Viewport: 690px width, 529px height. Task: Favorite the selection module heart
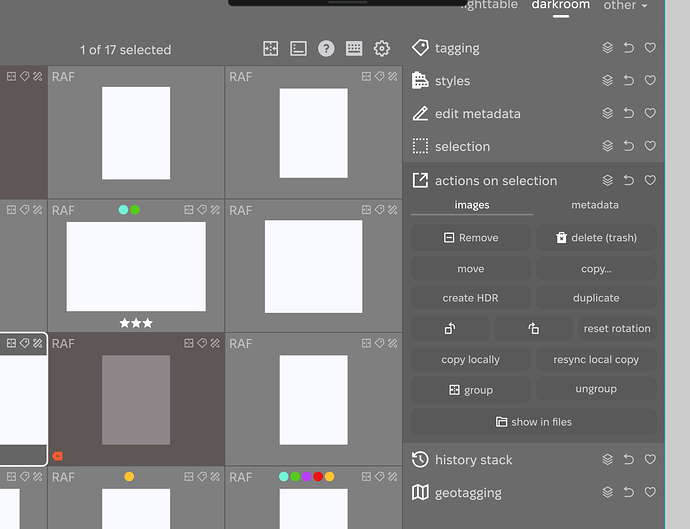coord(650,146)
